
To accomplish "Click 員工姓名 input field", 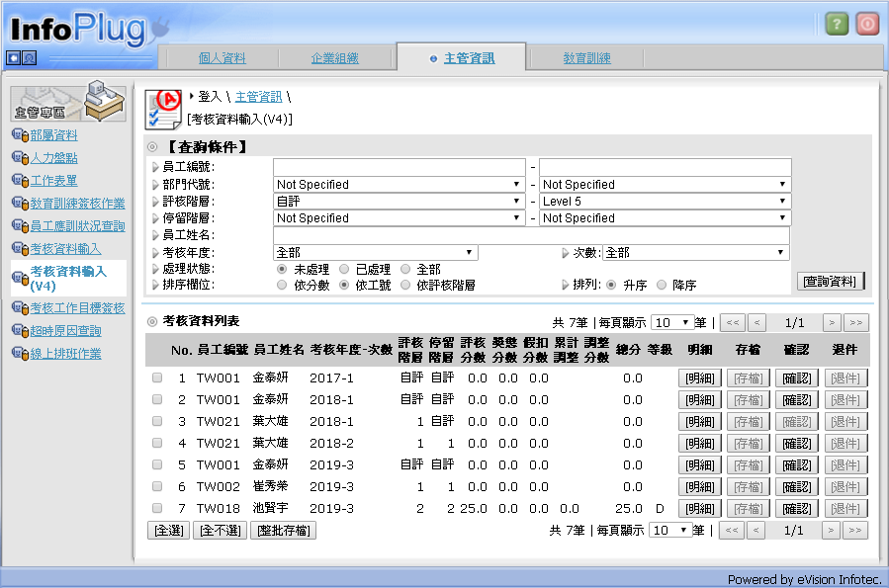I will tap(531, 235).
